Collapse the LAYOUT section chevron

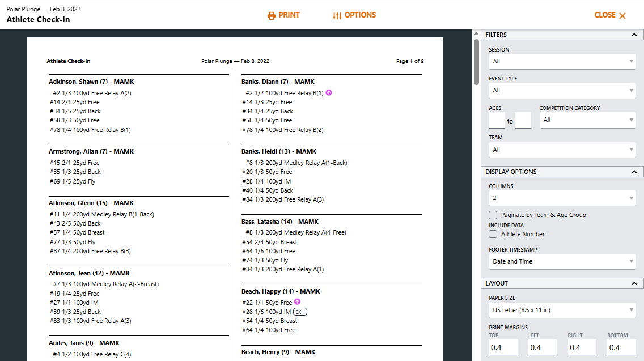tap(634, 283)
